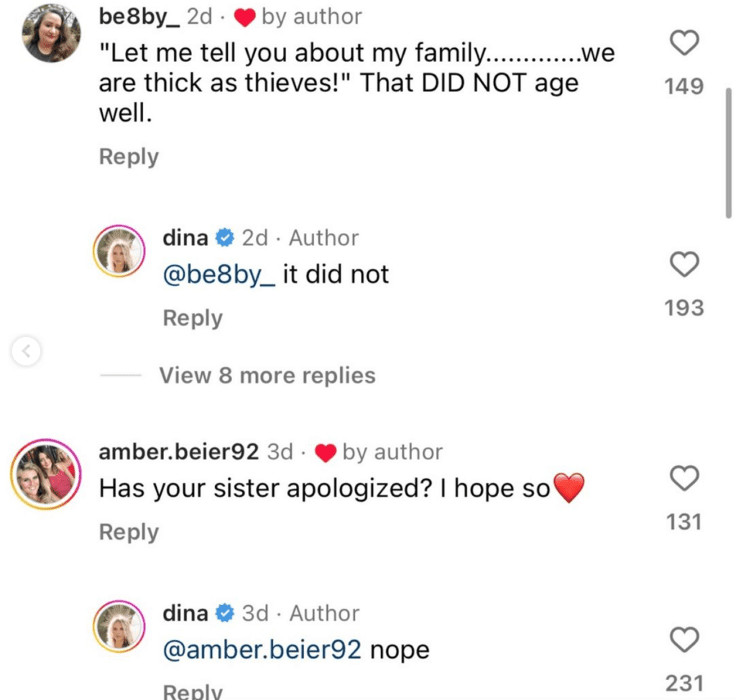Click amber.beier92's profile photo
This screenshot has width=736, height=700.
click(x=45, y=474)
